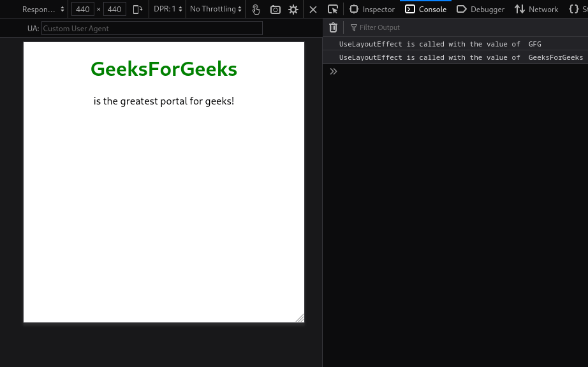The height and width of the screenshot is (367, 588).
Task: Activate the element picker tool
Action: (x=333, y=10)
